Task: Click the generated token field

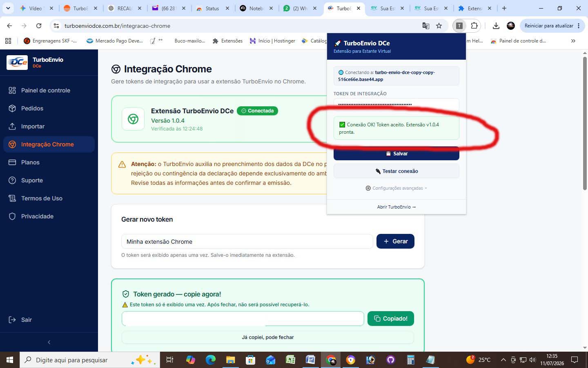Action: point(243,319)
